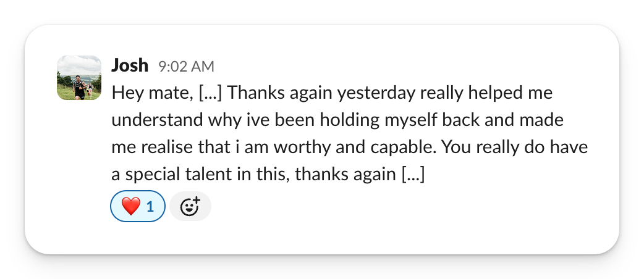The width and height of the screenshot is (644, 279).
Task: Expand the first [...] after 'Hey mate,'
Action: pyautogui.click(x=211, y=94)
